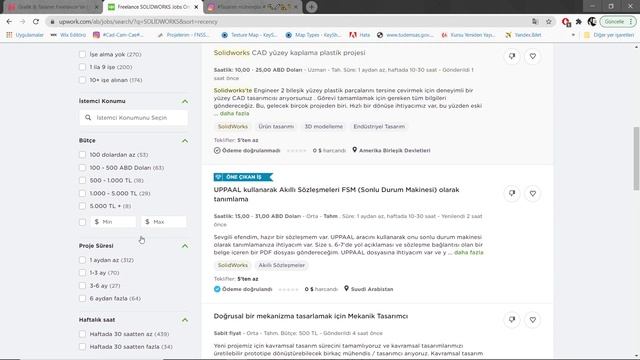The height and width of the screenshot is (360, 640).
Task: Check Haftada 30 saatten az filter
Action: coord(82,334)
